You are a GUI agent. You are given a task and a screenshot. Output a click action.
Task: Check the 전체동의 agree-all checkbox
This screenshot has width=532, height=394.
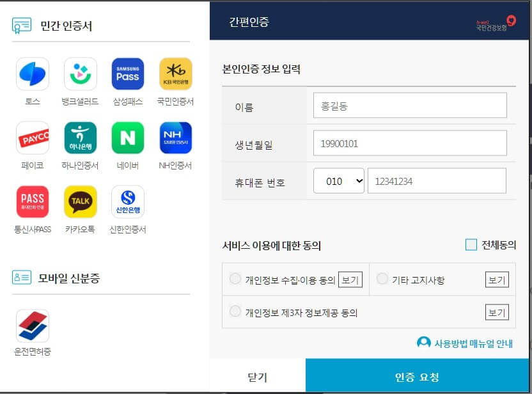(x=471, y=245)
